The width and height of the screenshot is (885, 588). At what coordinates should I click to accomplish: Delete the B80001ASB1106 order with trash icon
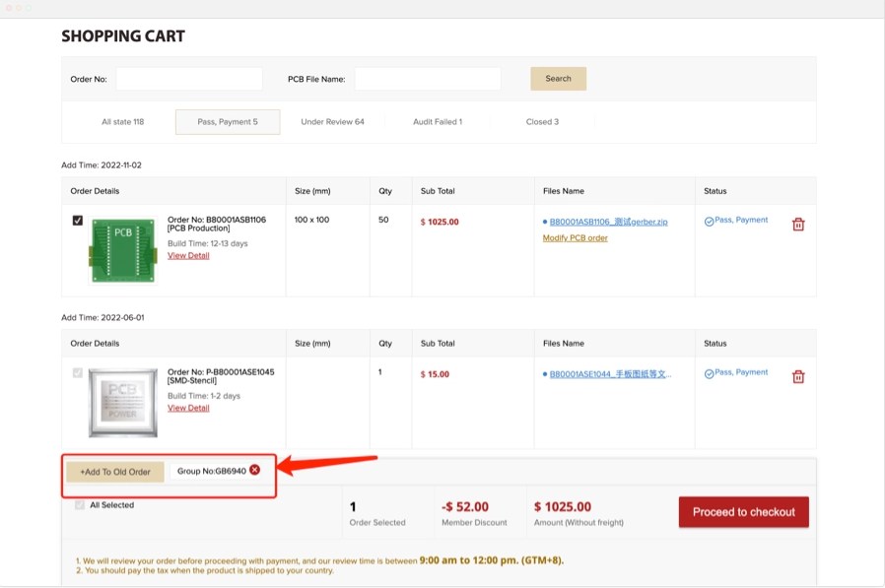pyautogui.click(x=798, y=225)
